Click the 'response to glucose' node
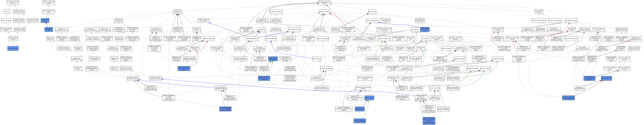 tap(114, 68)
